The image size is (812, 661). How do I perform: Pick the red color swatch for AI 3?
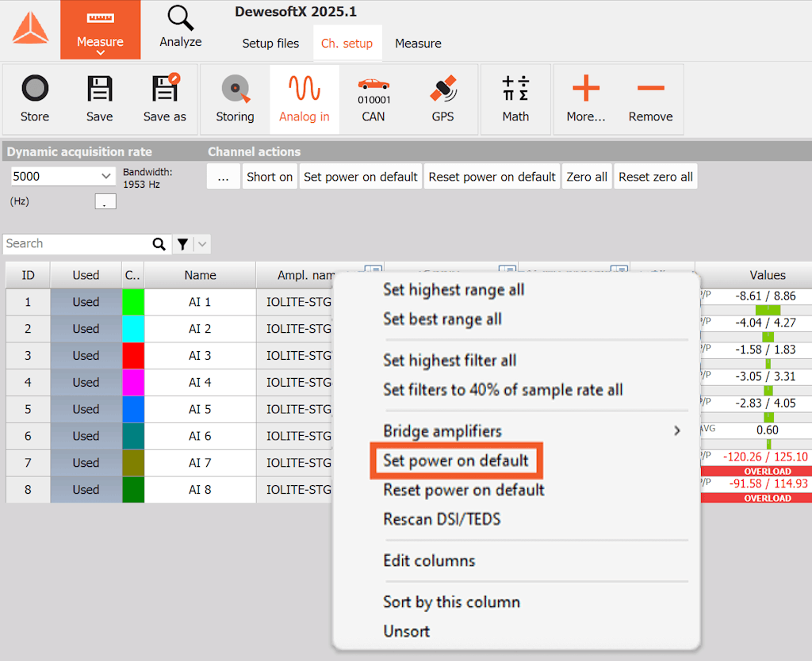133,356
